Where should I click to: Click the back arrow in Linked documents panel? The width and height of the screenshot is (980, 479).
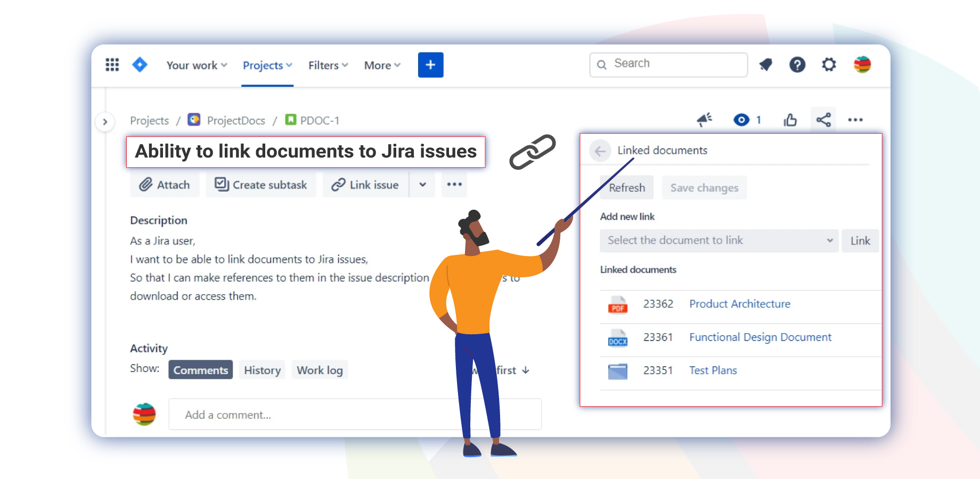pyautogui.click(x=600, y=151)
